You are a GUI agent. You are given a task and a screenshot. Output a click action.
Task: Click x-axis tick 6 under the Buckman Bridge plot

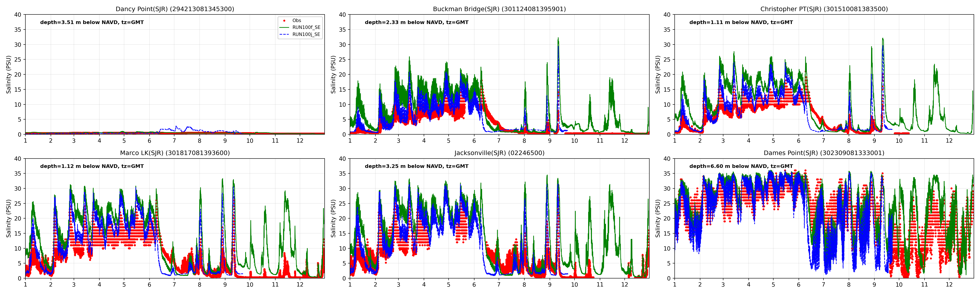[x=474, y=141]
